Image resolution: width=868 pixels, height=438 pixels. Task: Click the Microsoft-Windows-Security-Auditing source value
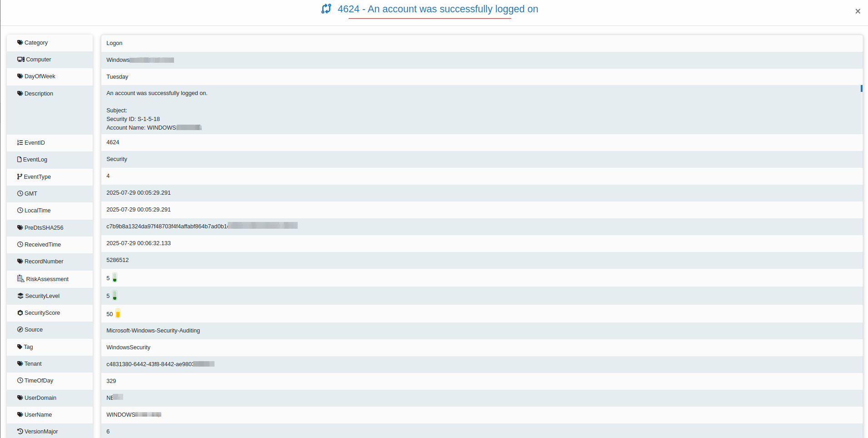153,331
